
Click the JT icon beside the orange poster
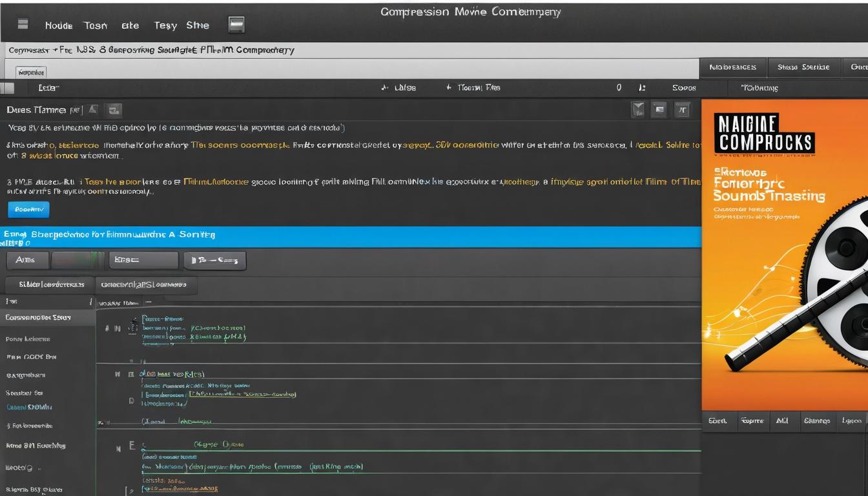click(x=682, y=110)
